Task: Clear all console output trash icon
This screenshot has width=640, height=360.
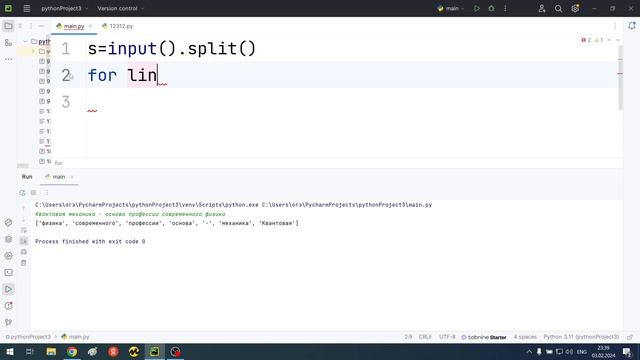Action: [24, 263]
